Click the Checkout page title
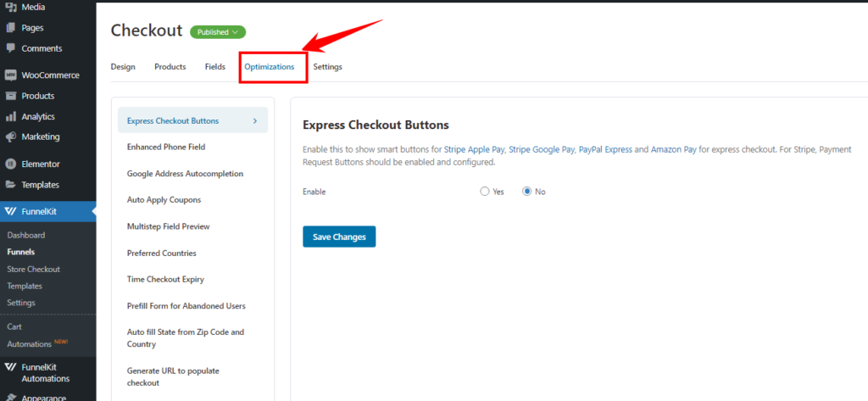The image size is (868, 401). 147,31
